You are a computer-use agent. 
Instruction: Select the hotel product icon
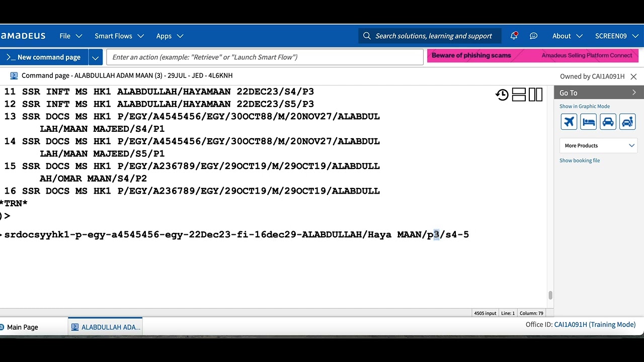click(588, 122)
